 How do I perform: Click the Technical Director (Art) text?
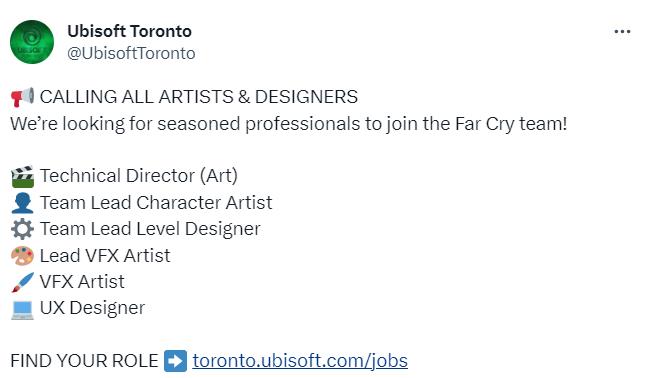coord(139,176)
